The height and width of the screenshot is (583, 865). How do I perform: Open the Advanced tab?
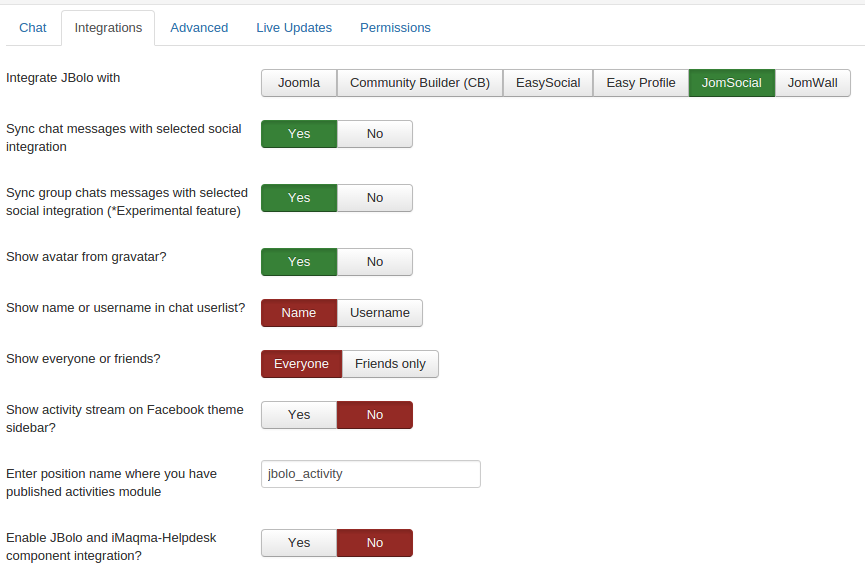point(199,28)
